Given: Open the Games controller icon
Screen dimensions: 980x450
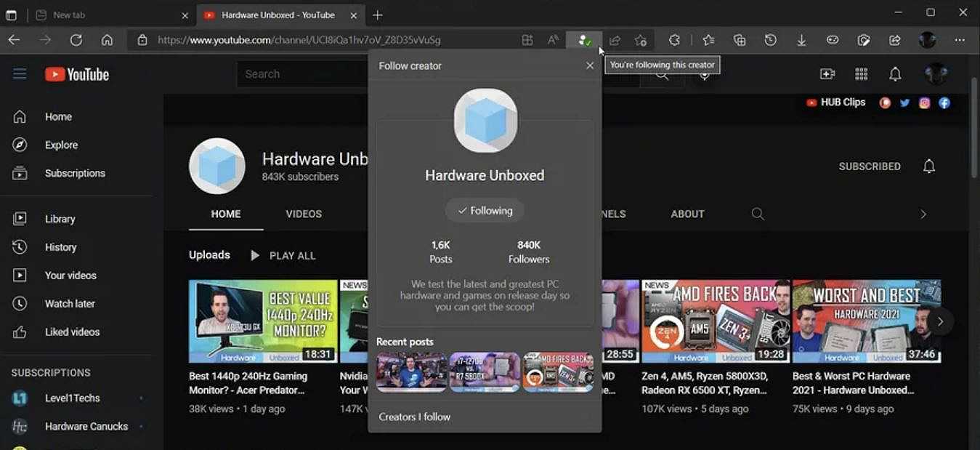Looking at the screenshot, I should (x=833, y=41).
